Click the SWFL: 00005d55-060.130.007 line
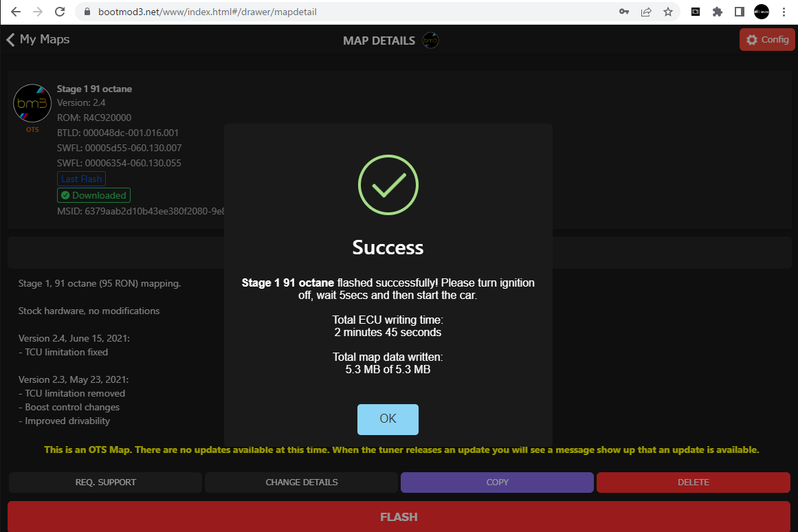The width and height of the screenshot is (798, 532). [x=119, y=148]
